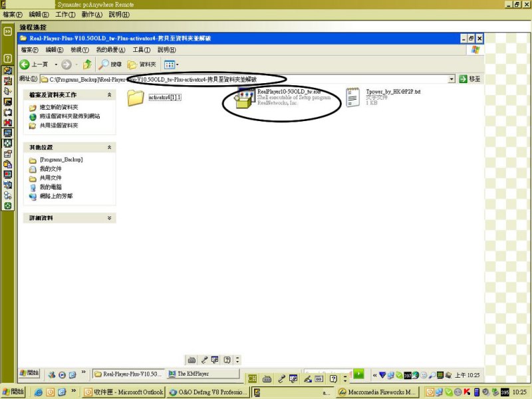532x399 pixels.
Task: Click the floating toolbar keyboard icon
Action: click(192, 360)
